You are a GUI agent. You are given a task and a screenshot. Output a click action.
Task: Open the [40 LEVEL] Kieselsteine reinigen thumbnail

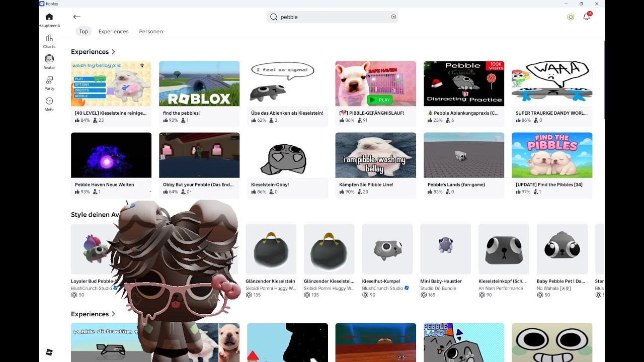(111, 83)
